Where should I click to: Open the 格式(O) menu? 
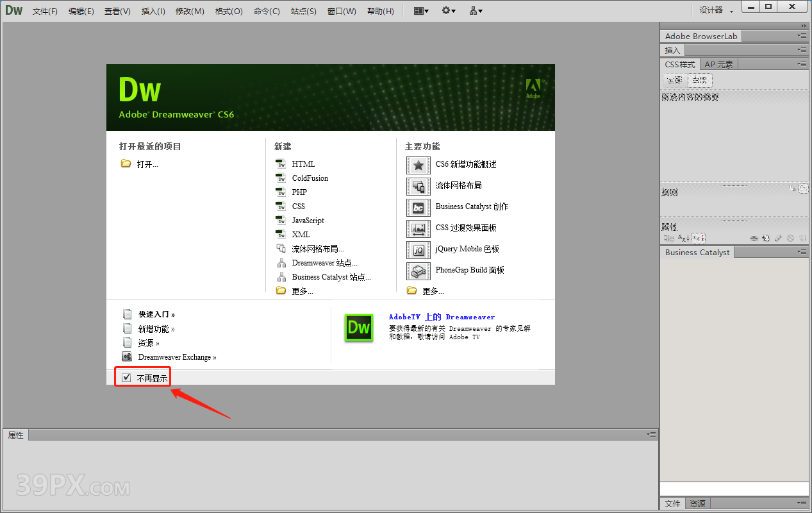[229, 11]
